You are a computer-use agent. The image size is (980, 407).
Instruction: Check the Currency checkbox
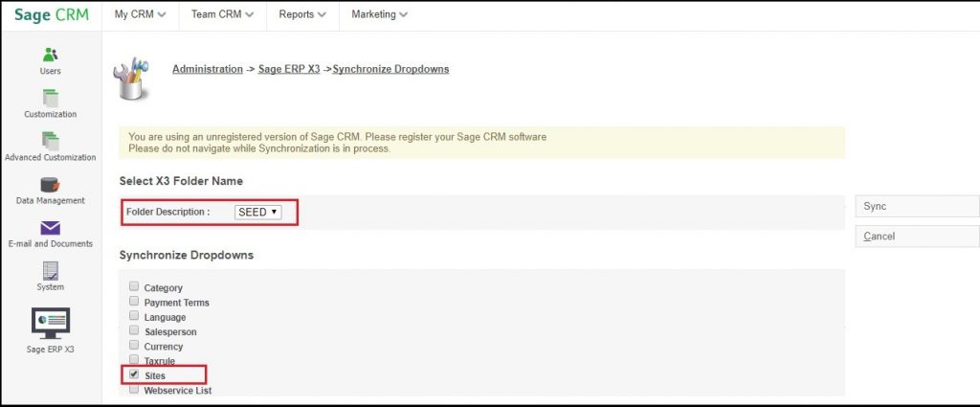pyautogui.click(x=134, y=345)
